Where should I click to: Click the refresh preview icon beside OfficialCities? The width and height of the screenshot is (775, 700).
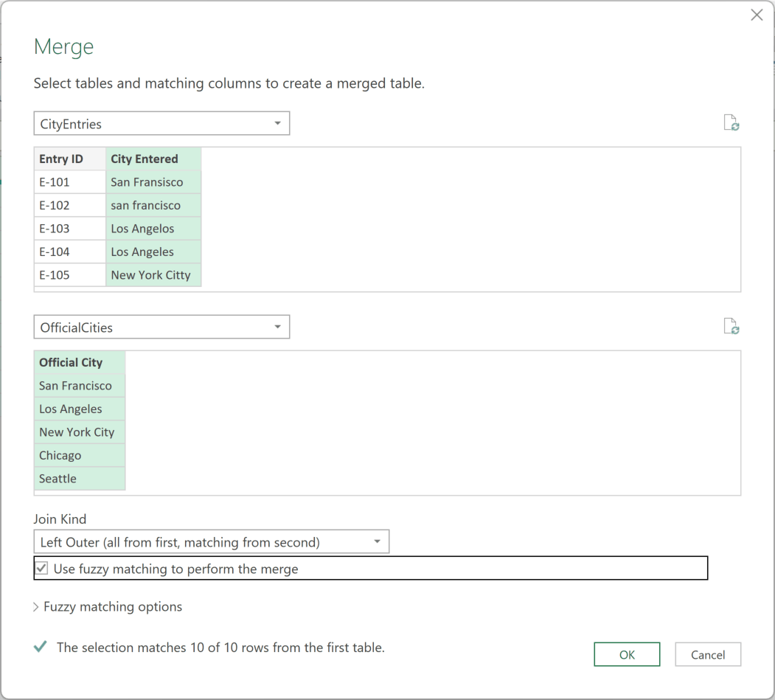coord(731,326)
